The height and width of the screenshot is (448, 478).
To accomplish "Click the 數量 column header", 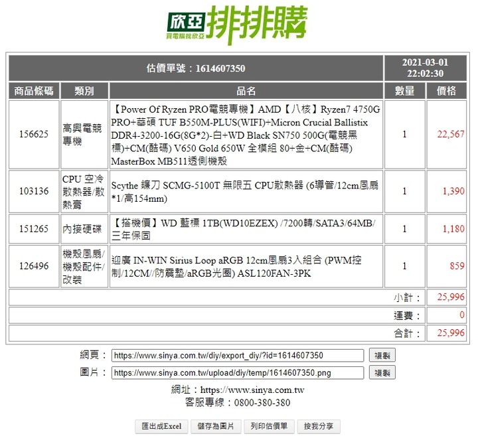I will click(404, 91).
